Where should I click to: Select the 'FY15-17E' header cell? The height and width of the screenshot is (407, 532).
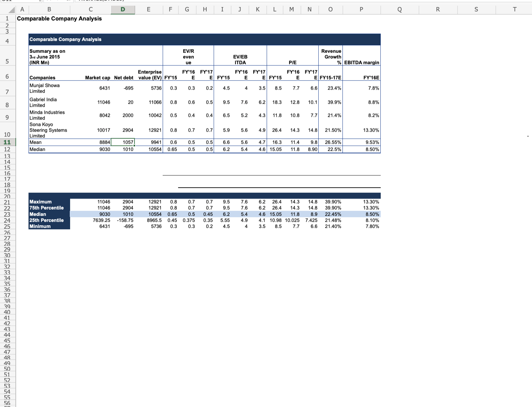330,78
